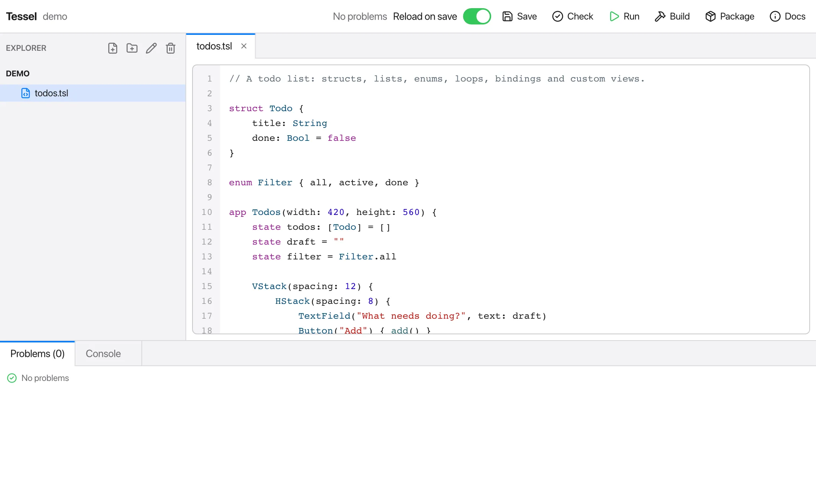Open the Docs
This screenshot has width=816, height=504.
(x=787, y=16)
